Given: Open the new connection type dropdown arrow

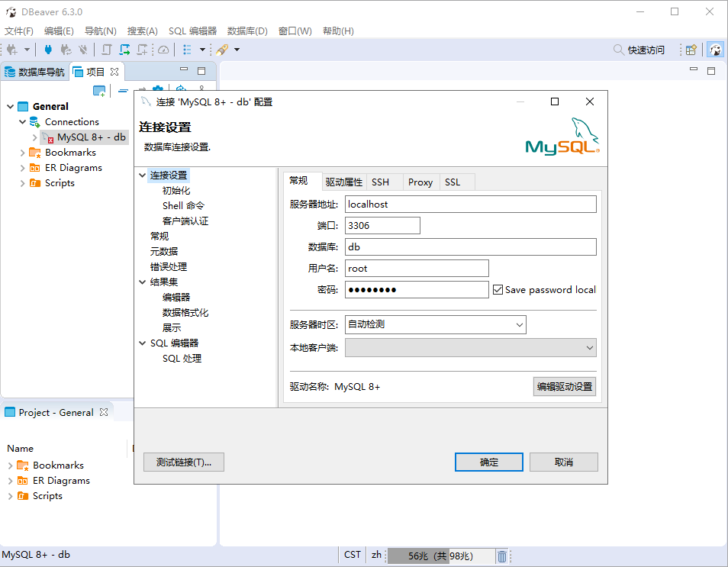Looking at the screenshot, I should [x=27, y=50].
